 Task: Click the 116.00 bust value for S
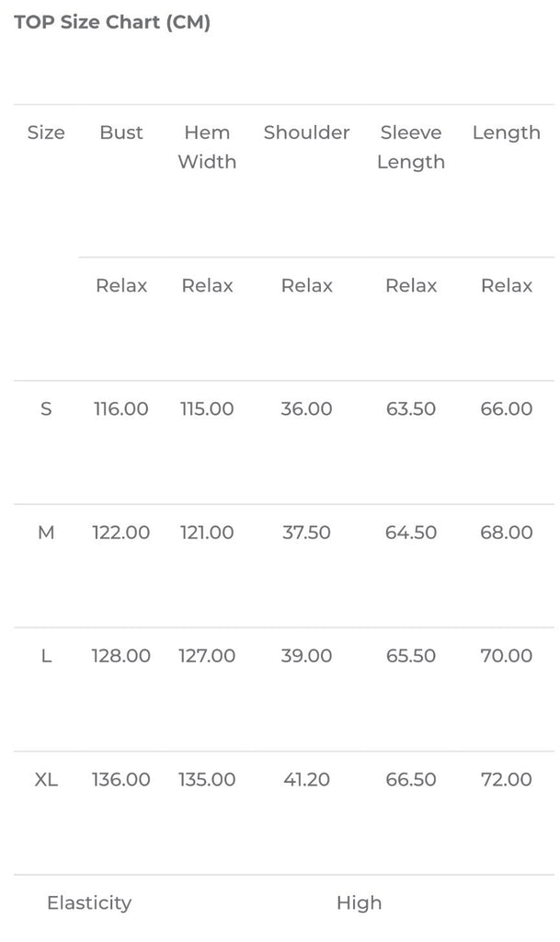[121, 408]
